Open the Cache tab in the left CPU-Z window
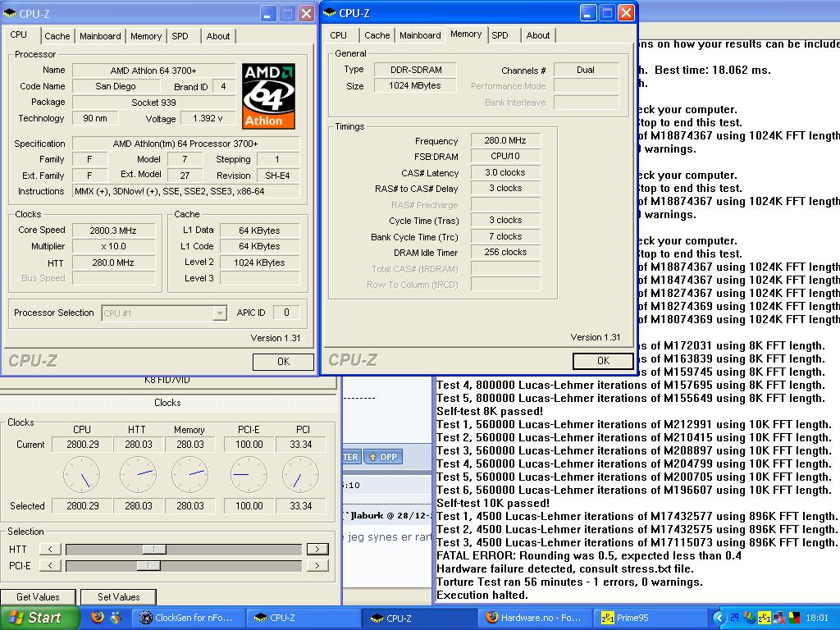The width and height of the screenshot is (840, 630). click(57, 36)
